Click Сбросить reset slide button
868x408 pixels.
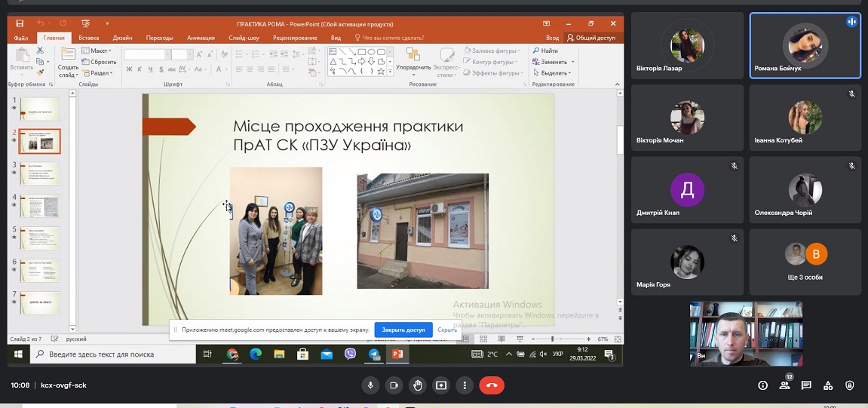point(99,62)
